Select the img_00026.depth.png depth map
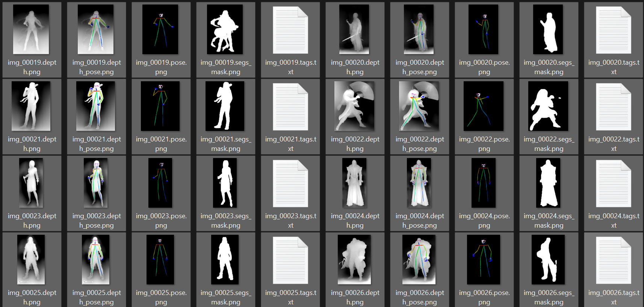The height and width of the screenshot is (307, 644). click(x=354, y=260)
